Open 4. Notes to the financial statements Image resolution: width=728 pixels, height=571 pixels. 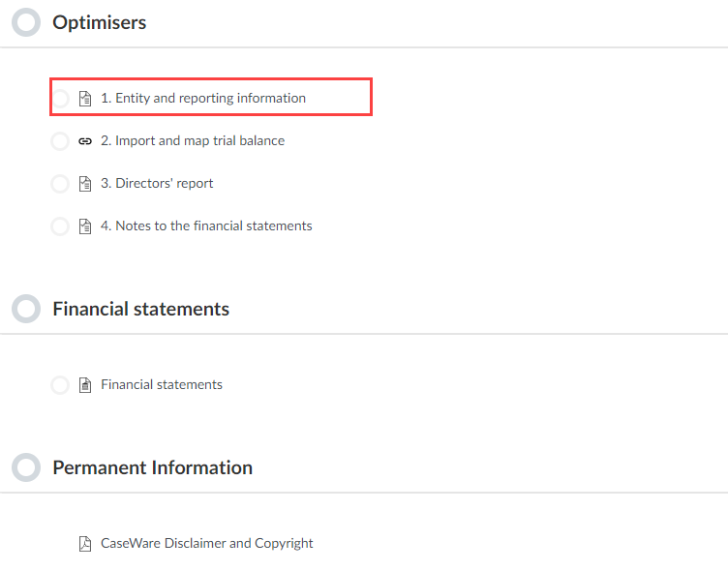(x=206, y=226)
